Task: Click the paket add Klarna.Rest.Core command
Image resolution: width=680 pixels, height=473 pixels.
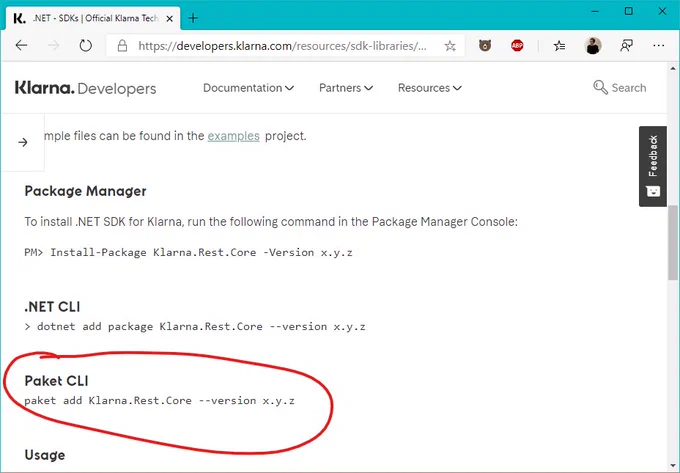Action: [x=159, y=401]
